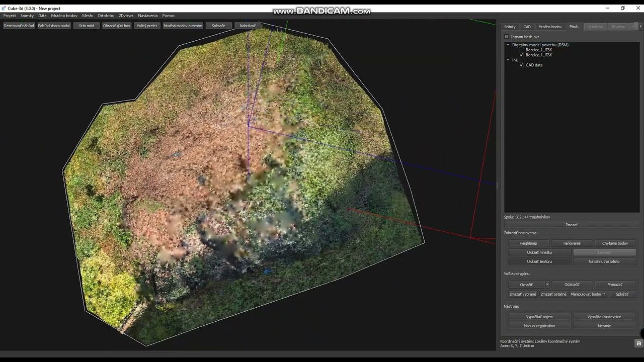The width and height of the screenshot is (644, 362).
Task: Click Resetovať náhľad toolbar button
Action: point(19,26)
